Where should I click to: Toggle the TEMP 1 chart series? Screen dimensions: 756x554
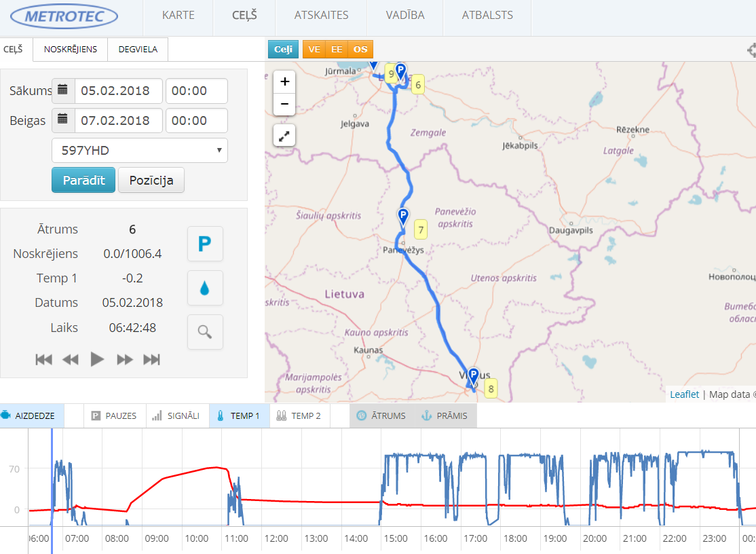(x=239, y=415)
